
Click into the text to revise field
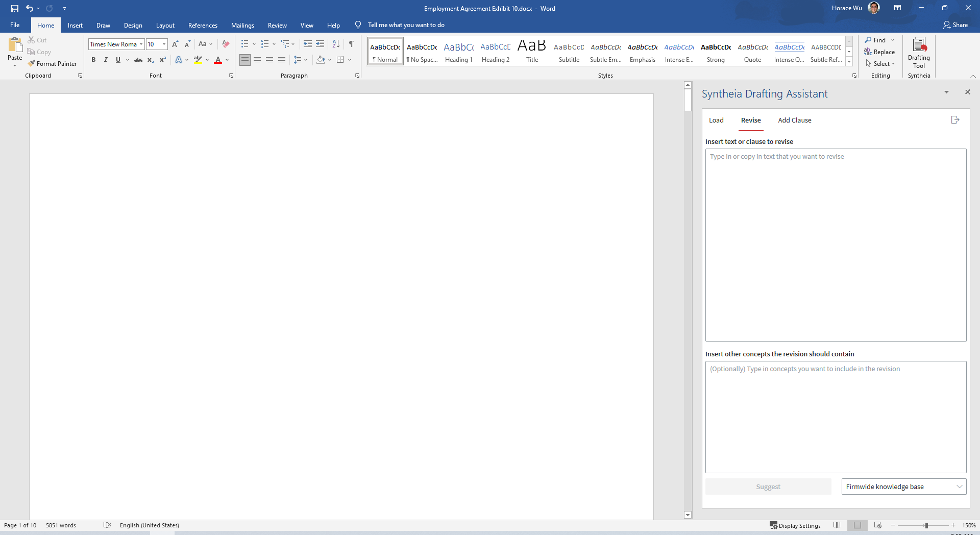coord(836,245)
